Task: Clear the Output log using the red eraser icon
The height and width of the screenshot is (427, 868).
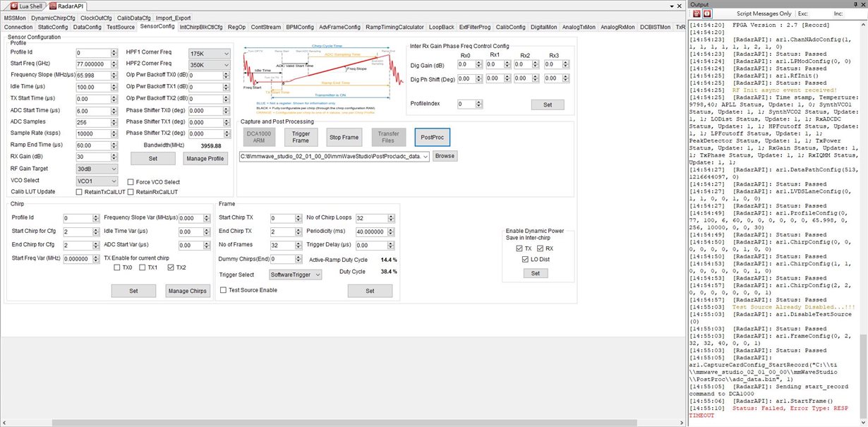Action: tap(697, 13)
